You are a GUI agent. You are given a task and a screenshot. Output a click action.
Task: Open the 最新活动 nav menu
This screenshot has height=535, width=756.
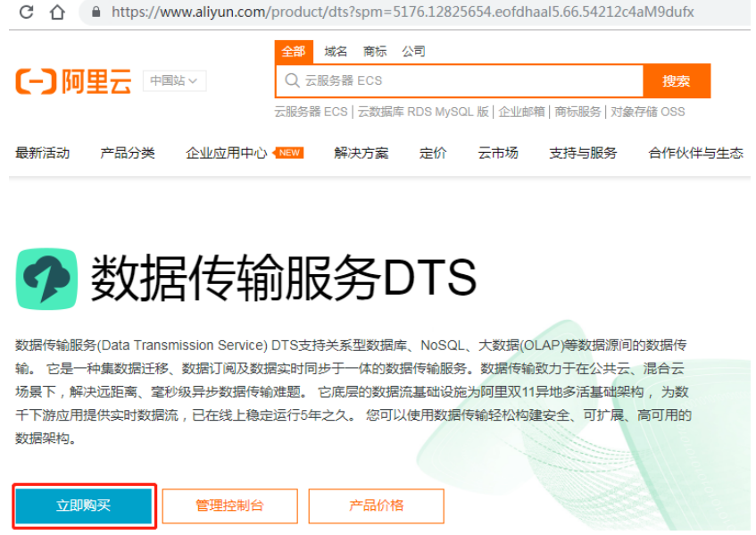43,153
